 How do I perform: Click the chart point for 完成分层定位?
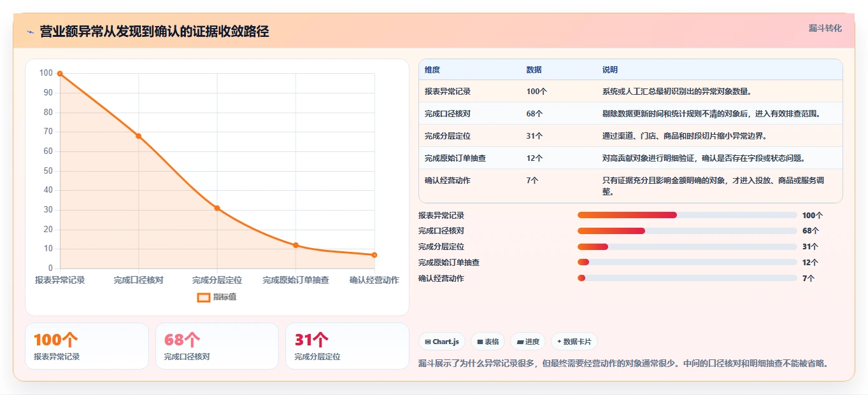pos(217,208)
